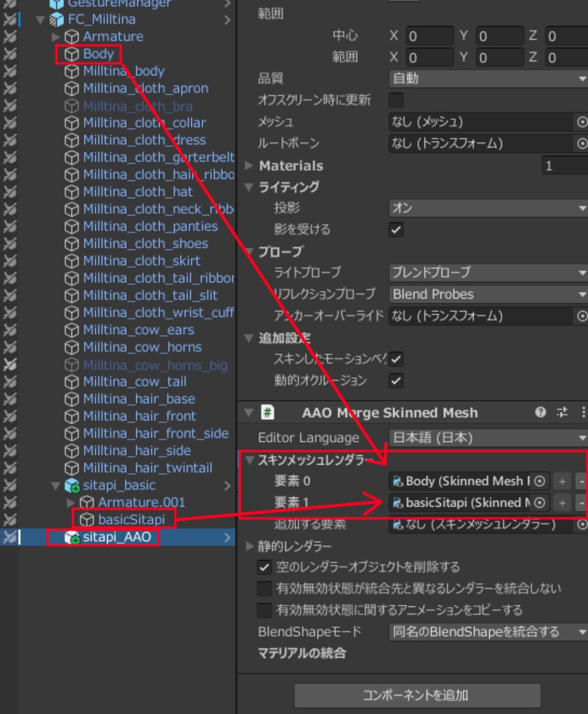Open the リフレクションプローブ Blend Probes dropdown
588x714 pixels.
[488, 294]
